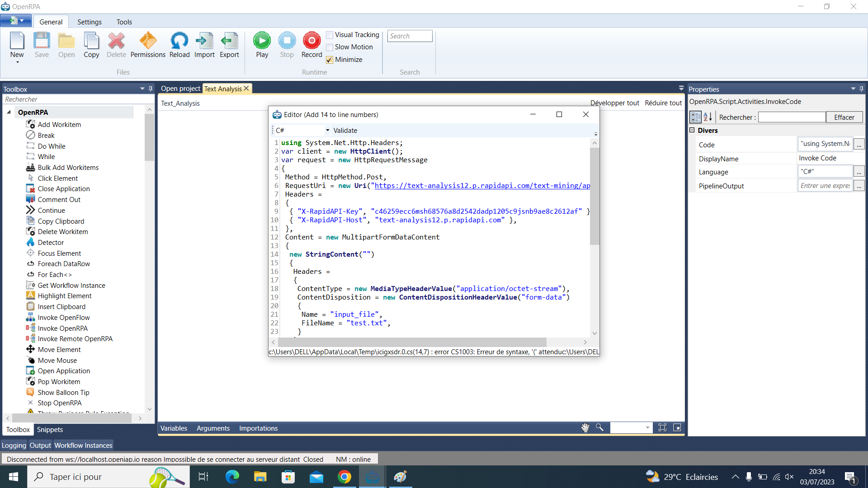Close the Text Analysis tab

246,89
